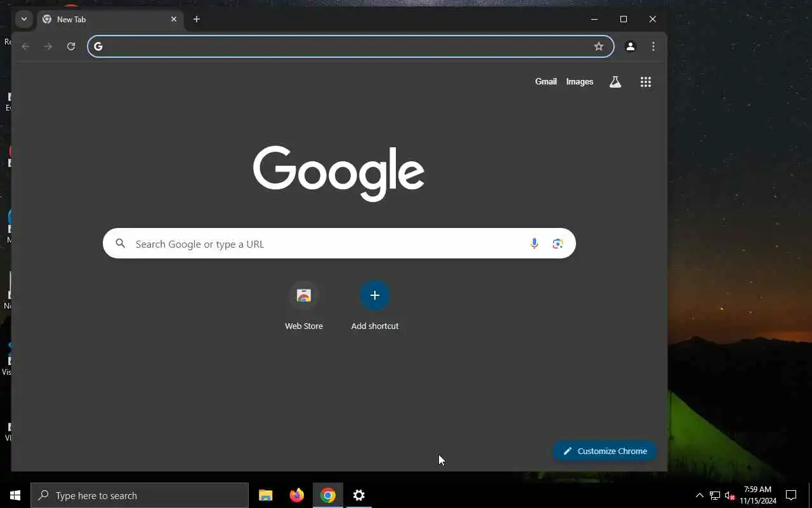Maximize the Chrome window

[x=624, y=19]
